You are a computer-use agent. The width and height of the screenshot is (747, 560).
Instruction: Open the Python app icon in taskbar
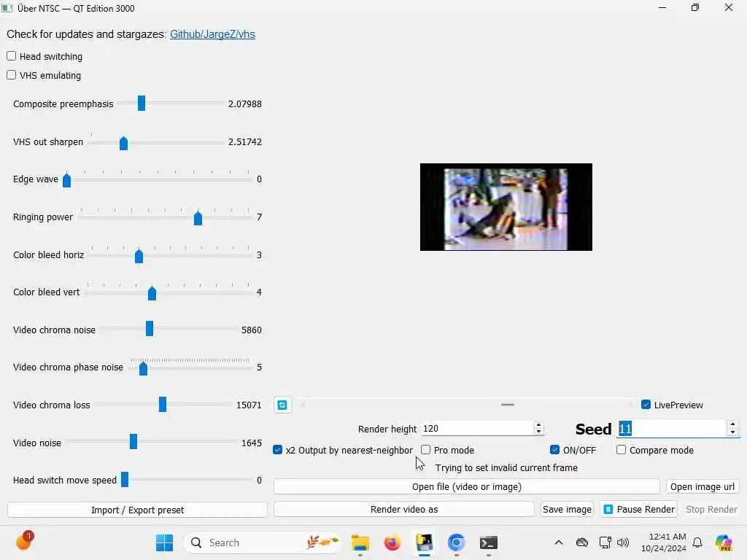pyautogui.click(x=424, y=542)
